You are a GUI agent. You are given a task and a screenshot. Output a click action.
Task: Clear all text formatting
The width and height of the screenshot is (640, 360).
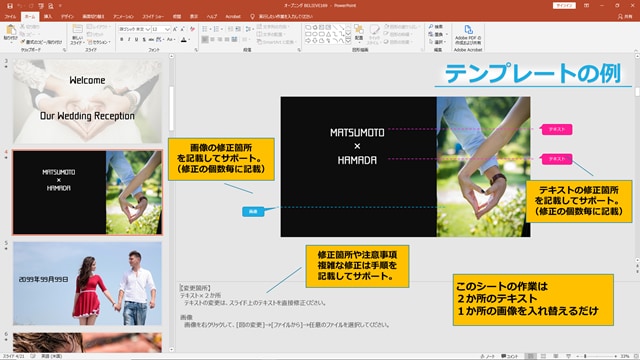click(x=192, y=29)
